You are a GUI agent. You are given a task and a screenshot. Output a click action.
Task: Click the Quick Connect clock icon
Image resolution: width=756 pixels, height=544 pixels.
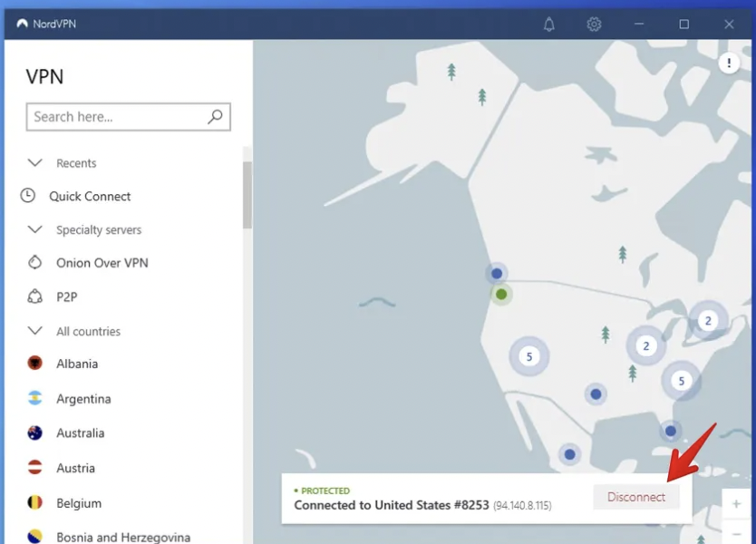click(28, 196)
